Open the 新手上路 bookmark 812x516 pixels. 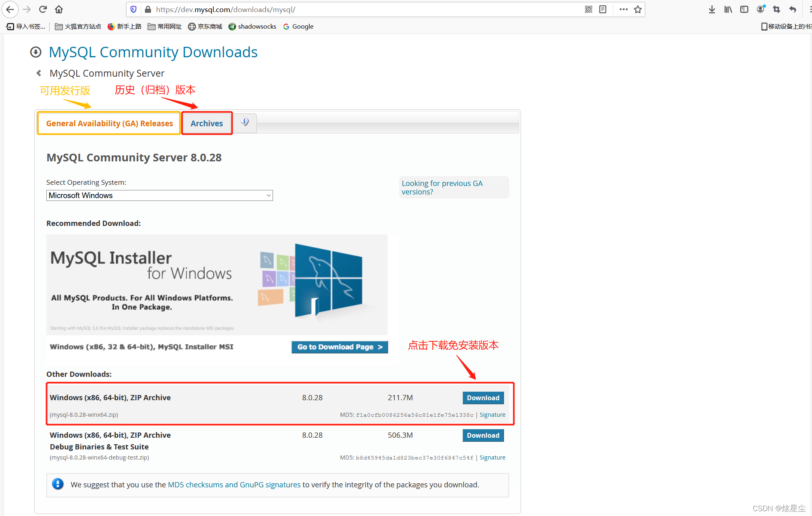coord(124,27)
